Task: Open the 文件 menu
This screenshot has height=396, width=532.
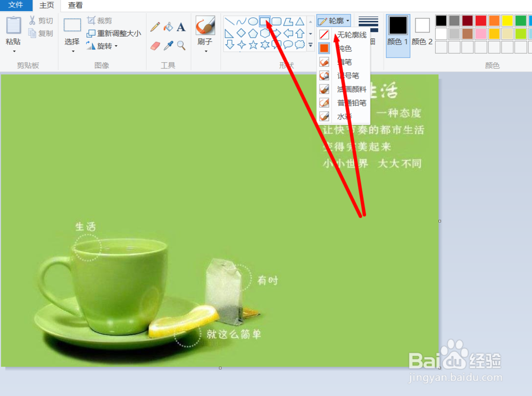Action: pos(16,5)
